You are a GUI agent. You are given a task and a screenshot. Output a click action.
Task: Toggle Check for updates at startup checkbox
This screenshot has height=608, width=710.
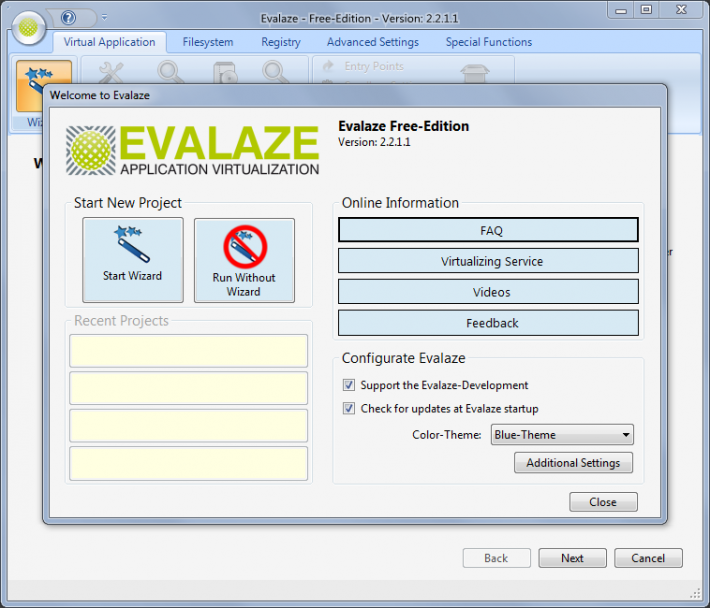point(349,408)
